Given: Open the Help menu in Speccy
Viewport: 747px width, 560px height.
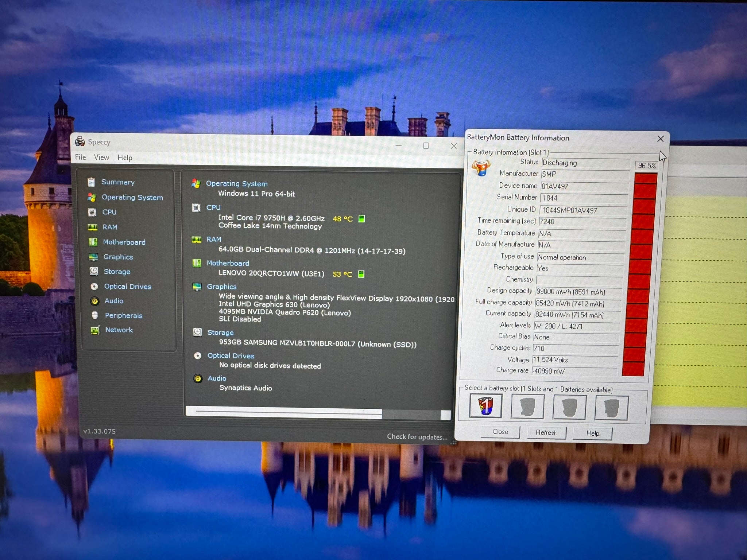Looking at the screenshot, I should (x=125, y=157).
